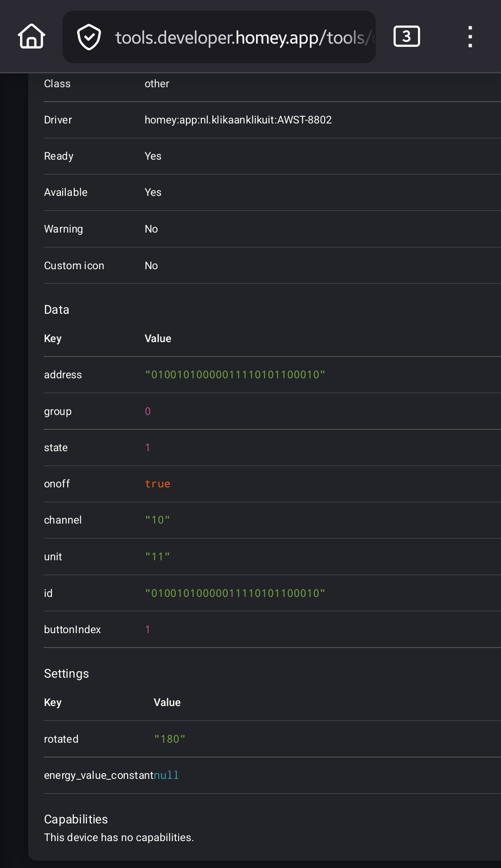Click the buttonIndex value 1
Image resolution: width=501 pixels, height=868 pixels.
pos(148,629)
